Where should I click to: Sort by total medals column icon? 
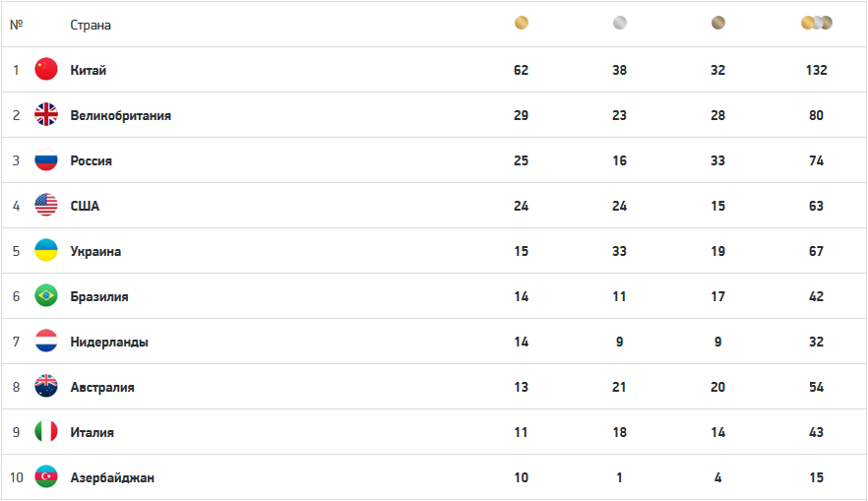pyautogui.click(x=817, y=23)
